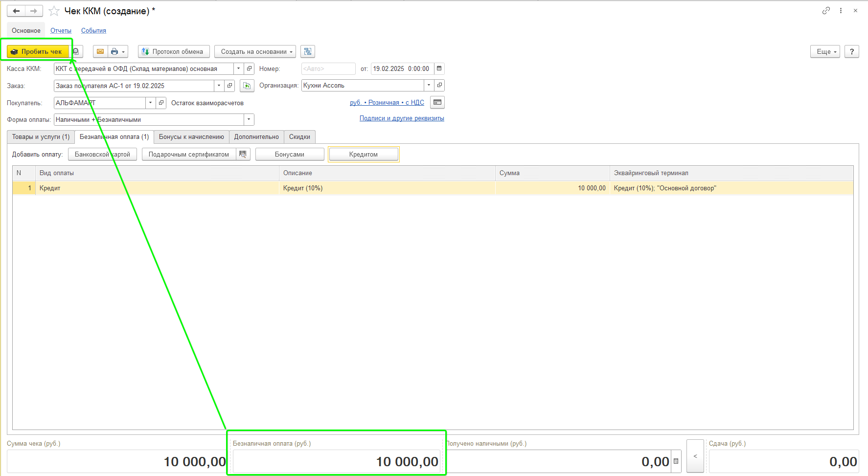Open the preview icon beside Пробить чек
Viewport: 868px width, 476px height.
76,51
